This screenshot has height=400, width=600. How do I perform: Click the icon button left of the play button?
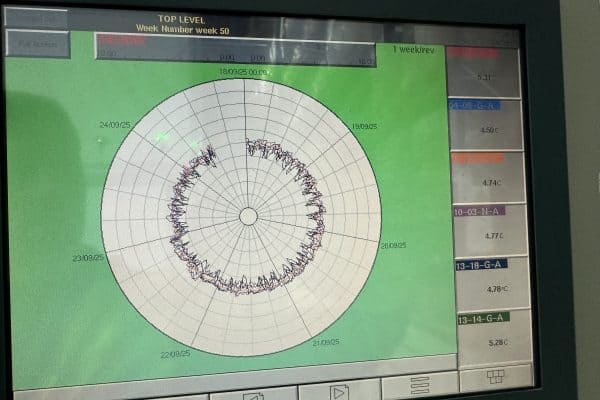pos(254,394)
